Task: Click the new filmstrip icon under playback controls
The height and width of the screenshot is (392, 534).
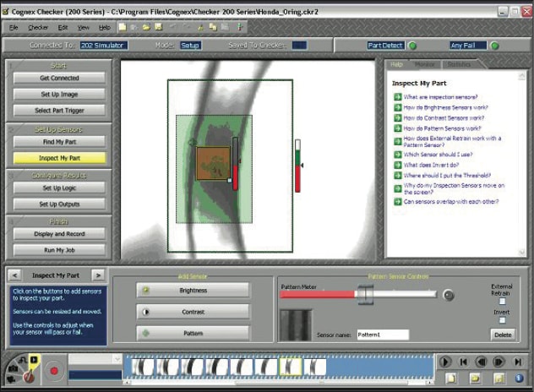Action: (x=451, y=378)
